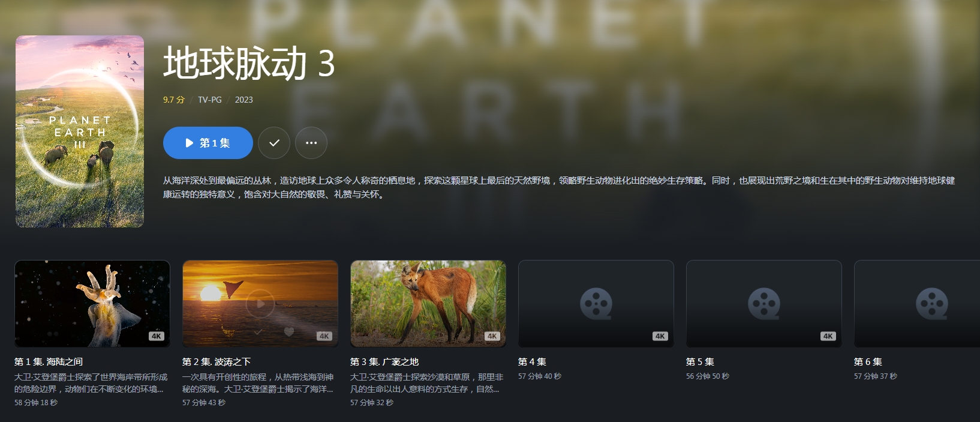Click the play overlay on episode 2 thumbnail
This screenshot has width=980, height=422.
pyautogui.click(x=260, y=304)
